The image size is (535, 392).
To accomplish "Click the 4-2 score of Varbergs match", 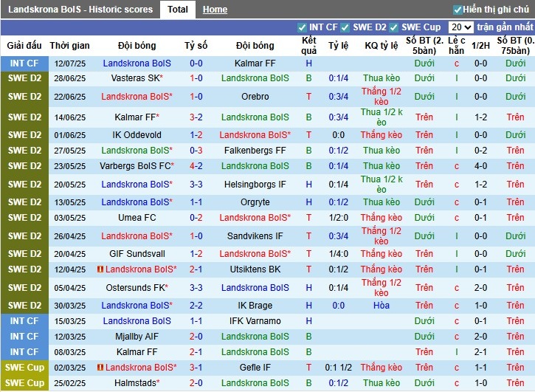I will 196,166.
